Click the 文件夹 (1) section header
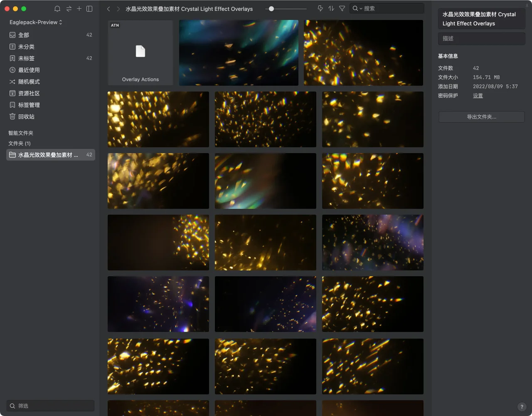532x416 pixels. click(x=20, y=143)
